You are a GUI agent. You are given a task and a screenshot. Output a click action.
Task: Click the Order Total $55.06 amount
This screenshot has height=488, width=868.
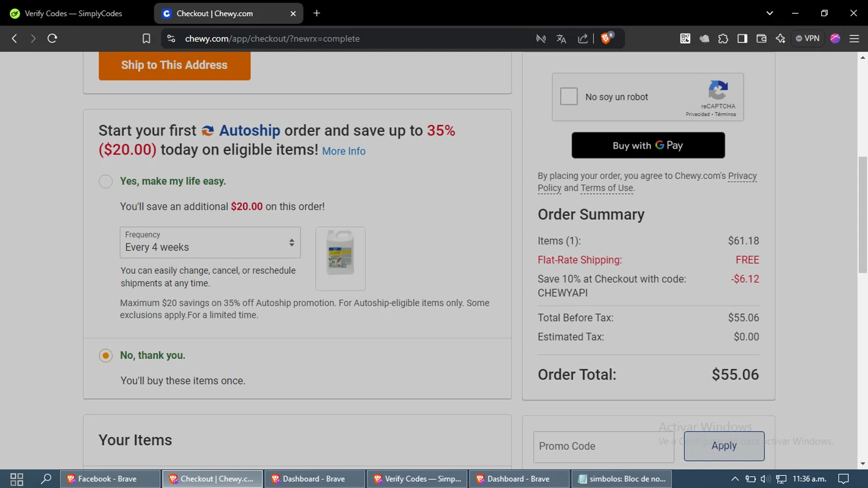pos(735,375)
